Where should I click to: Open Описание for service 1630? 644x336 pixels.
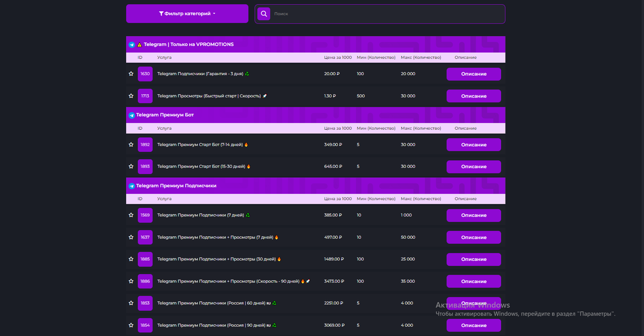[x=474, y=74]
